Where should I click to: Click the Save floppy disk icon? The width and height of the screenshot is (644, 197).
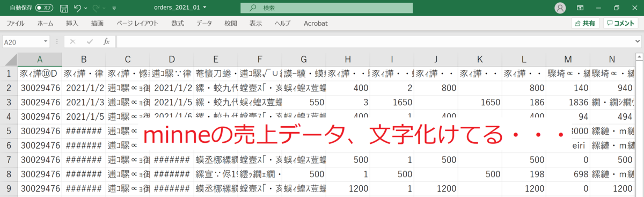coord(64,8)
